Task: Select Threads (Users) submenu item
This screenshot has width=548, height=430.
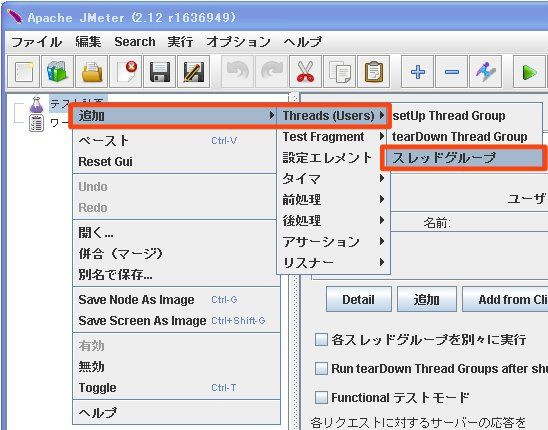Action: tap(333, 116)
